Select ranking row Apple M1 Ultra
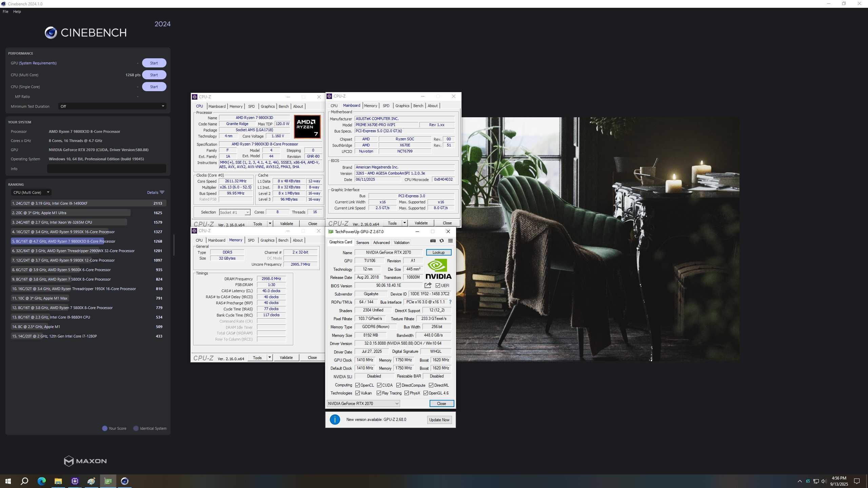 pos(88,212)
